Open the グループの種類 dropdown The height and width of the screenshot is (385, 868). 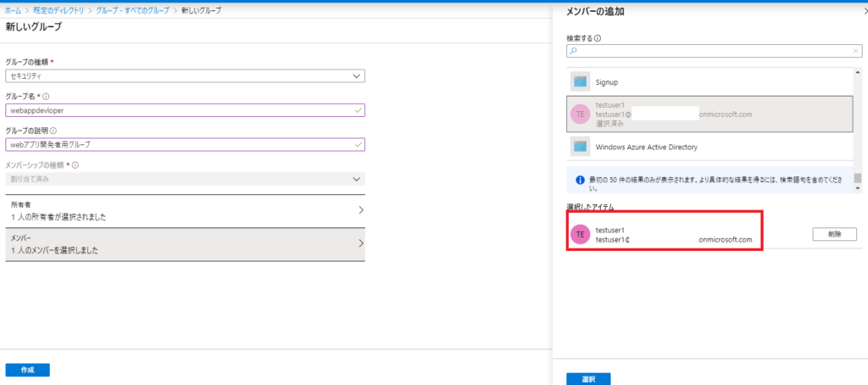coord(185,75)
